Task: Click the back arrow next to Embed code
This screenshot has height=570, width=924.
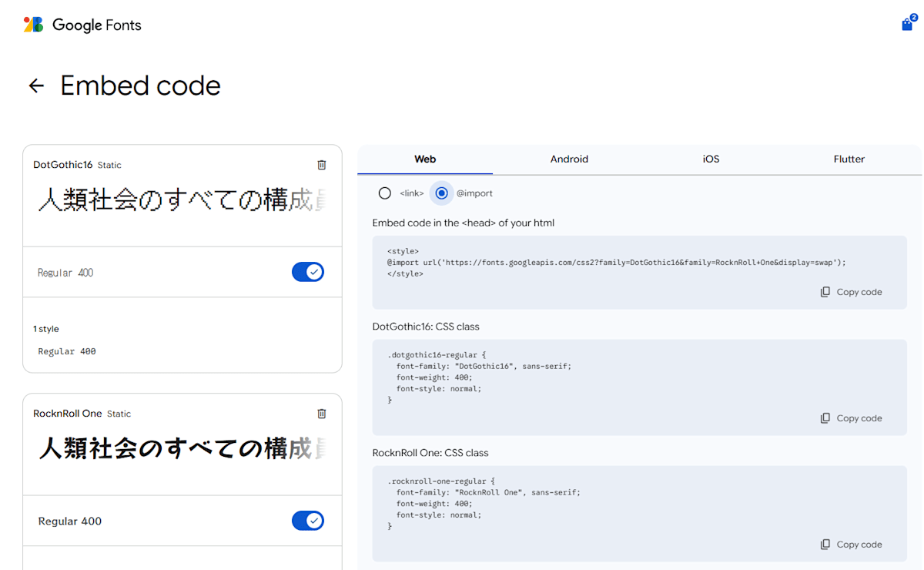Action: point(35,85)
